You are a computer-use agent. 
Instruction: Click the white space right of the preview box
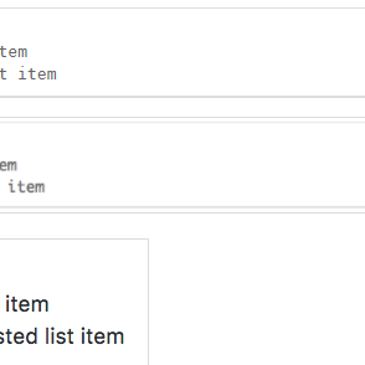(257, 293)
